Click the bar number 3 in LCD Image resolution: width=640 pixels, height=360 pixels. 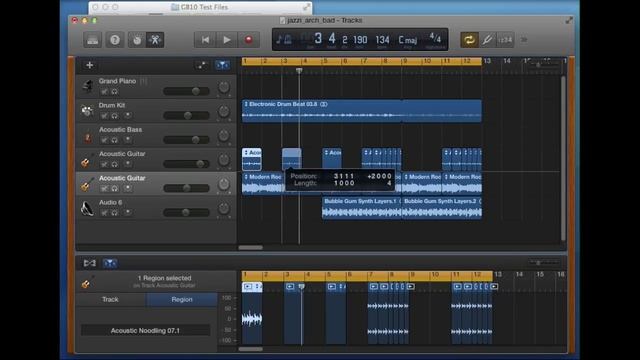318,39
